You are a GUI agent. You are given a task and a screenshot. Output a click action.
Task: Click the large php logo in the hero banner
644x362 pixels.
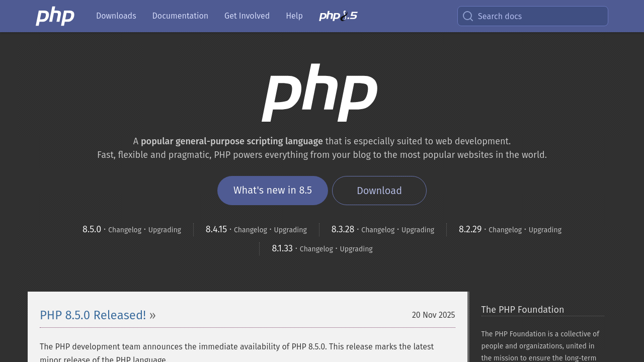coord(320,93)
